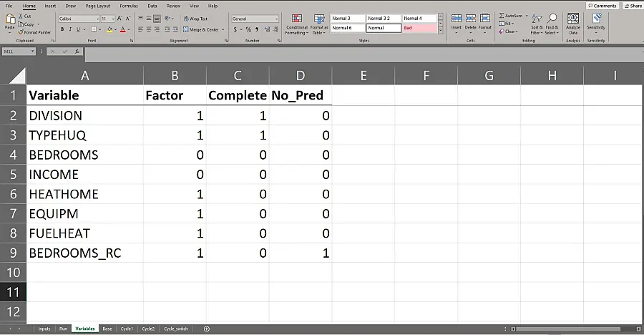The image size is (644, 335).
Task: Toggle italic formatting
Action: pyautogui.click(x=71, y=30)
